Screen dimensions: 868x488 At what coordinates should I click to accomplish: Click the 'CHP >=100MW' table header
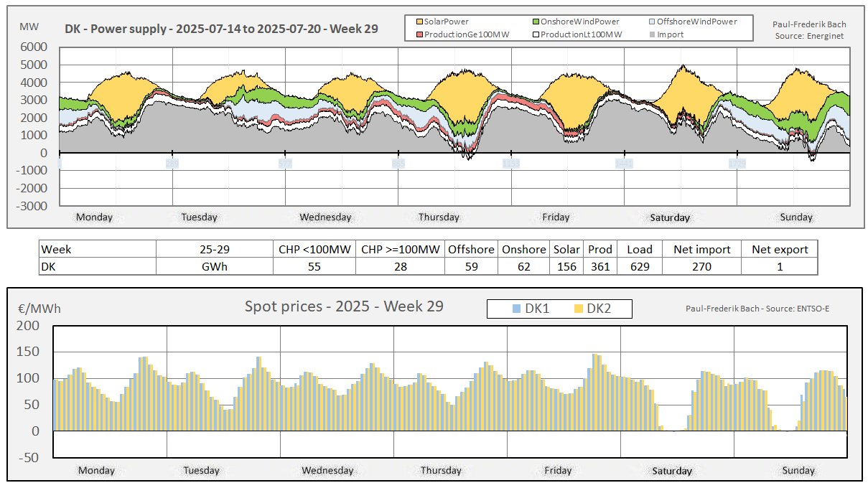pyautogui.click(x=401, y=249)
